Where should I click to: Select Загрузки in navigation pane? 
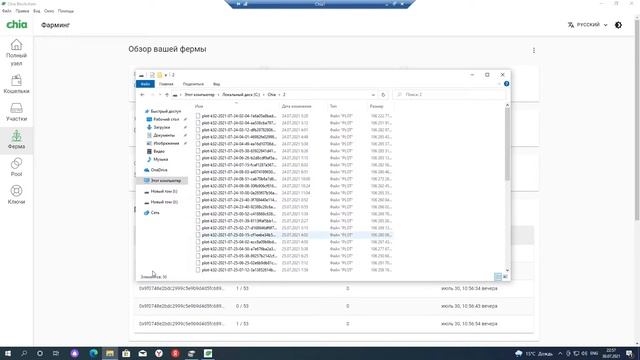point(161,127)
